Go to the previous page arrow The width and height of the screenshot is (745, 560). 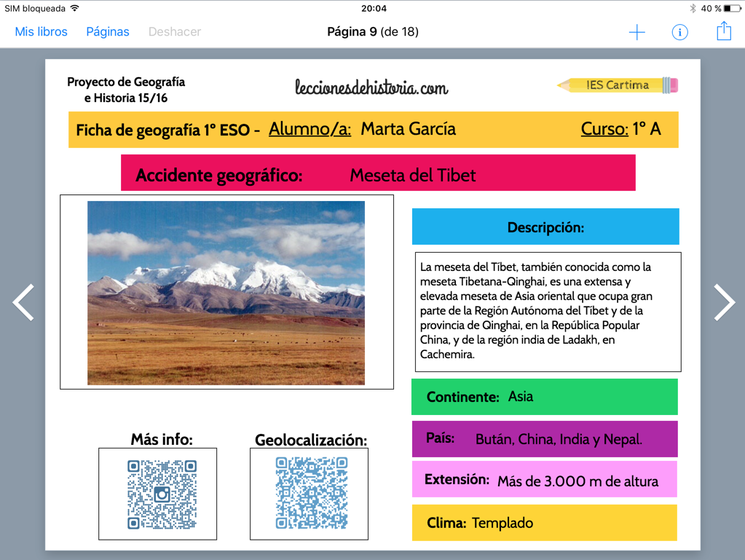tap(23, 302)
